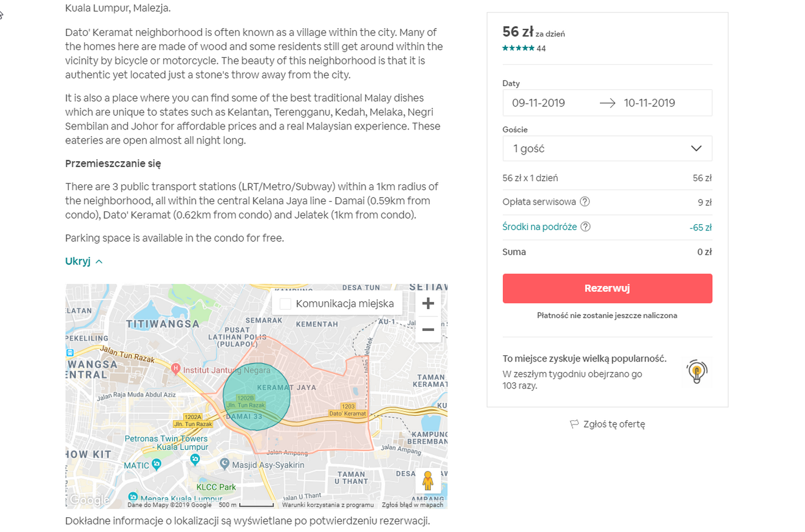The width and height of the screenshot is (805, 532).
Task: Click the Zgłoś tę ofertę link
Action: pyautogui.click(x=614, y=424)
